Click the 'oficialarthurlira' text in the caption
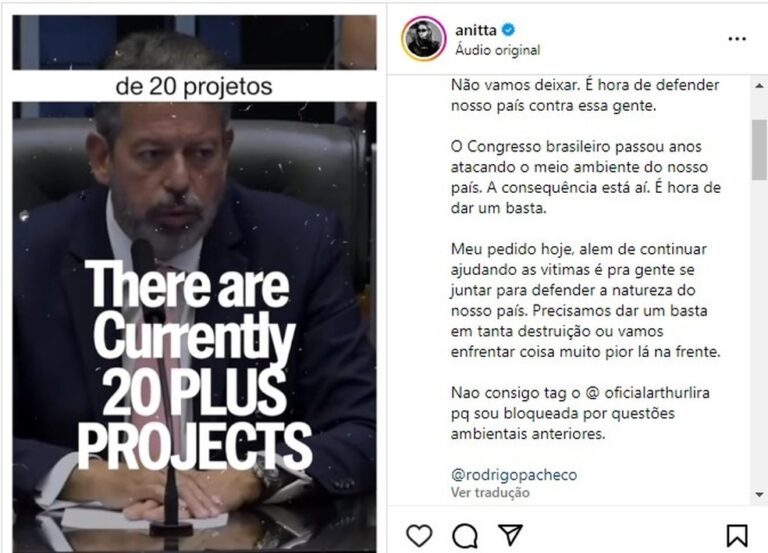 [x=657, y=393]
